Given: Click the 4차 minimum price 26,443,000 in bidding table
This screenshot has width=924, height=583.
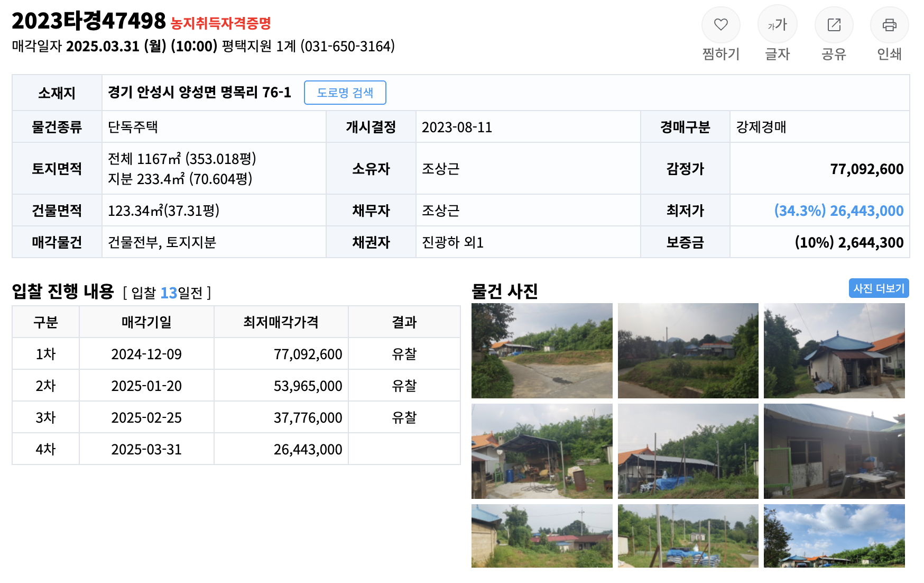Looking at the screenshot, I should click(308, 450).
